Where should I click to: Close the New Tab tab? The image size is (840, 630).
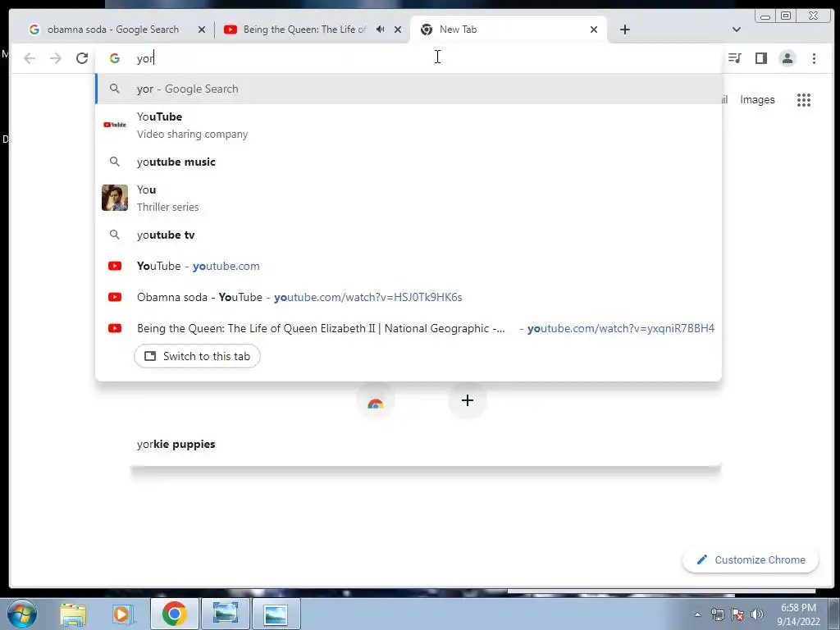[594, 30]
